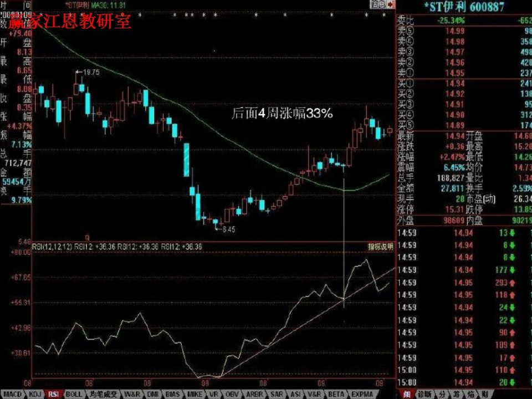This screenshot has height=399, width=532.
Task: Click the red arrow icon beside 信息
Action: point(391,4)
